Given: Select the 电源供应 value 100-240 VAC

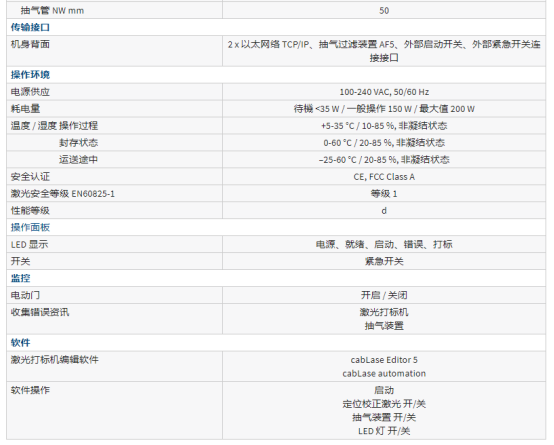Looking at the screenshot, I should [384, 92].
